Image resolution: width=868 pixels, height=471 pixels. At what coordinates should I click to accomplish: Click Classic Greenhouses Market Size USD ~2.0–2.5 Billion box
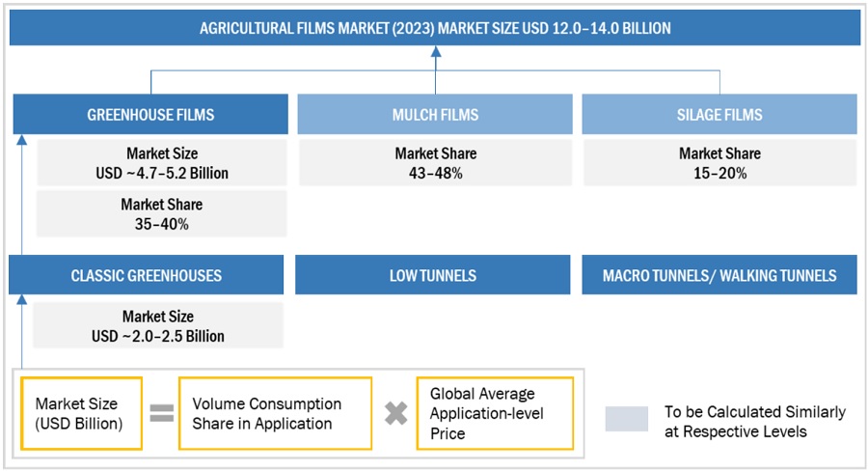pyautogui.click(x=158, y=326)
